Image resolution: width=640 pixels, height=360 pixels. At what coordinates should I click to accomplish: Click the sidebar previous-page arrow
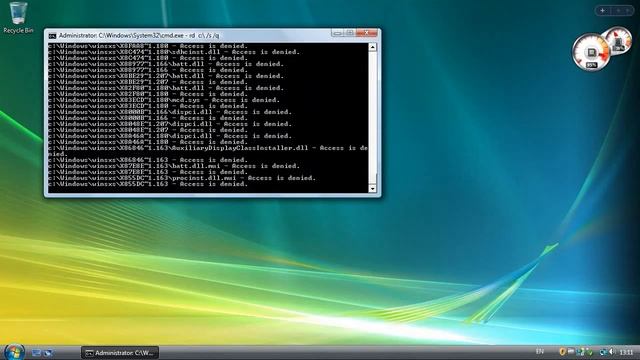tap(618, 11)
